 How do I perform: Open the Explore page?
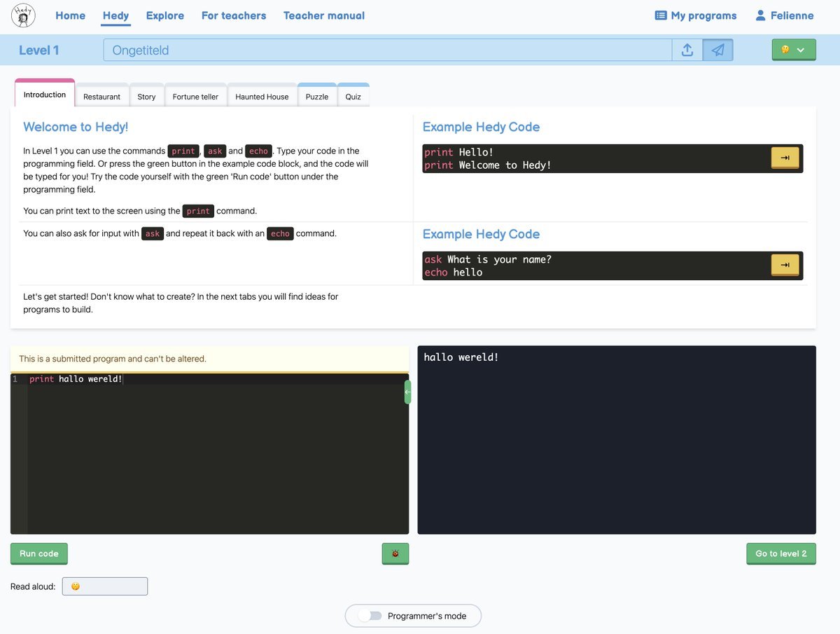pyautogui.click(x=165, y=15)
